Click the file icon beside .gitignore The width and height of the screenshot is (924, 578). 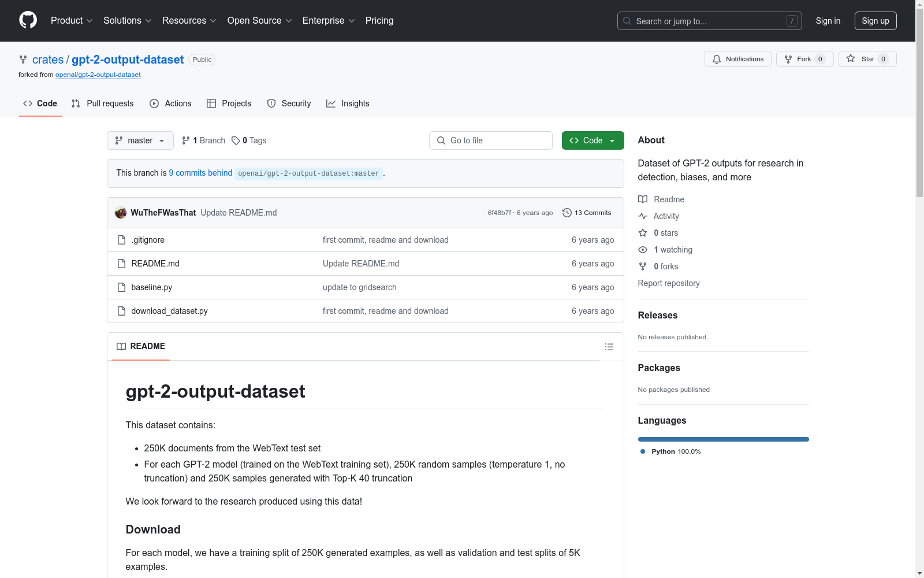121,240
